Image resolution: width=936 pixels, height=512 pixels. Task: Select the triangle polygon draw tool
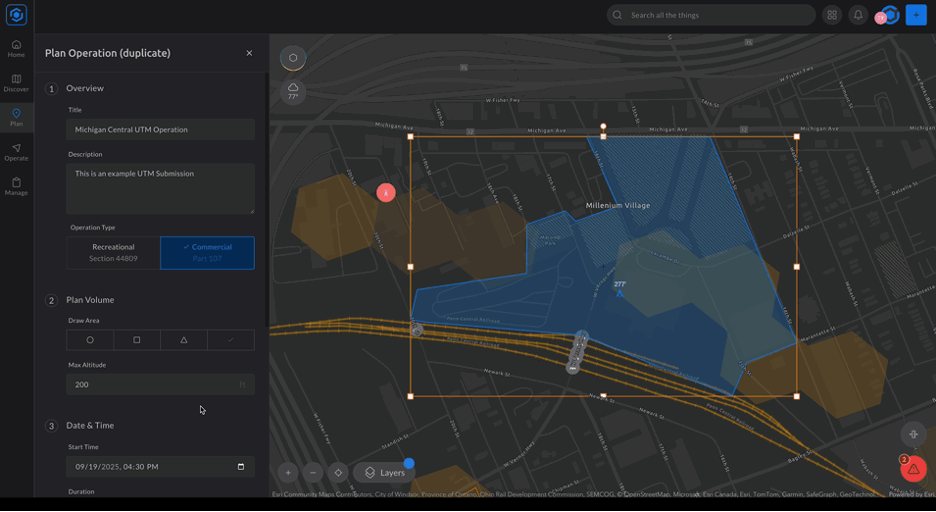(184, 340)
